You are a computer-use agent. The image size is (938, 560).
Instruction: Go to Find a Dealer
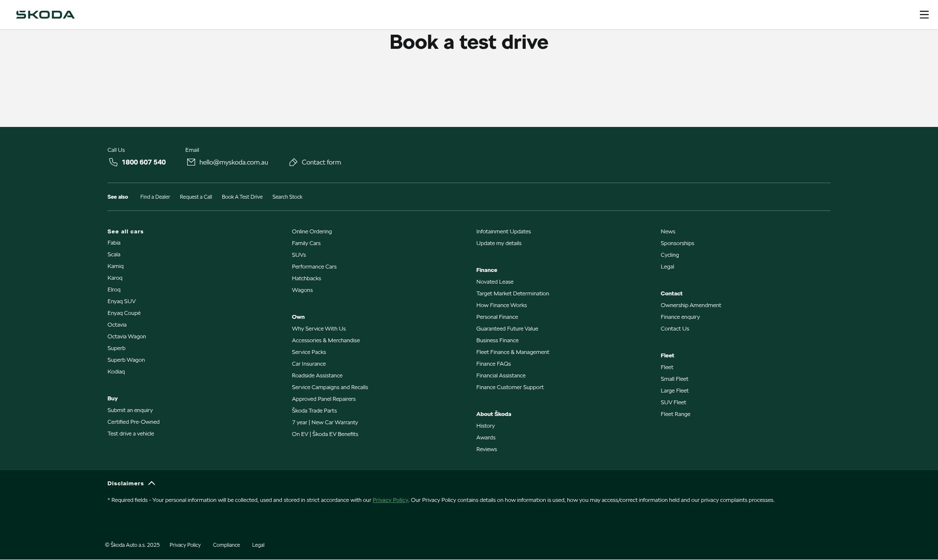(x=155, y=197)
